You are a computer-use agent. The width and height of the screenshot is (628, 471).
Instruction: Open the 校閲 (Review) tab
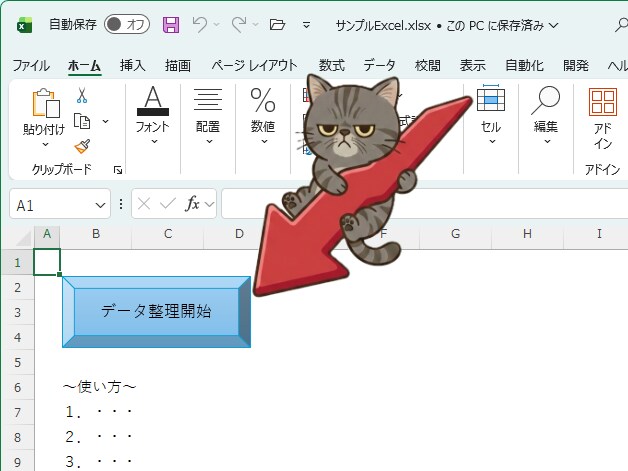(428, 65)
